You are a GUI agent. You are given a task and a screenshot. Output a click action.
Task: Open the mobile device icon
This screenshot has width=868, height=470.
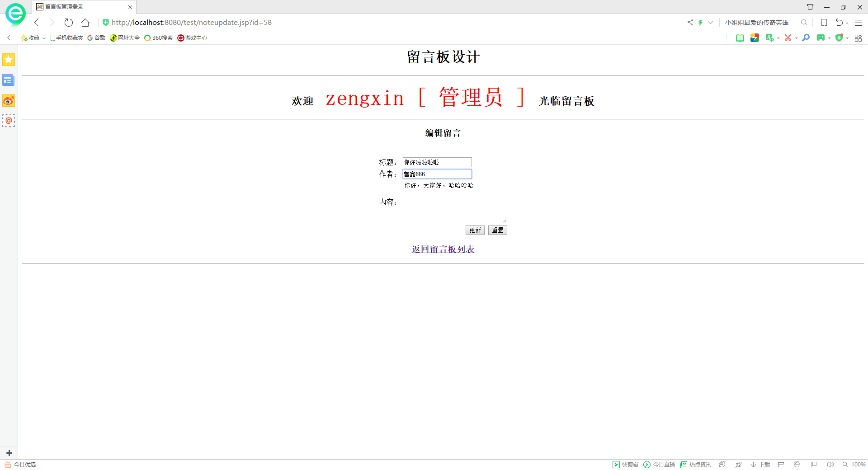point(824,22)
